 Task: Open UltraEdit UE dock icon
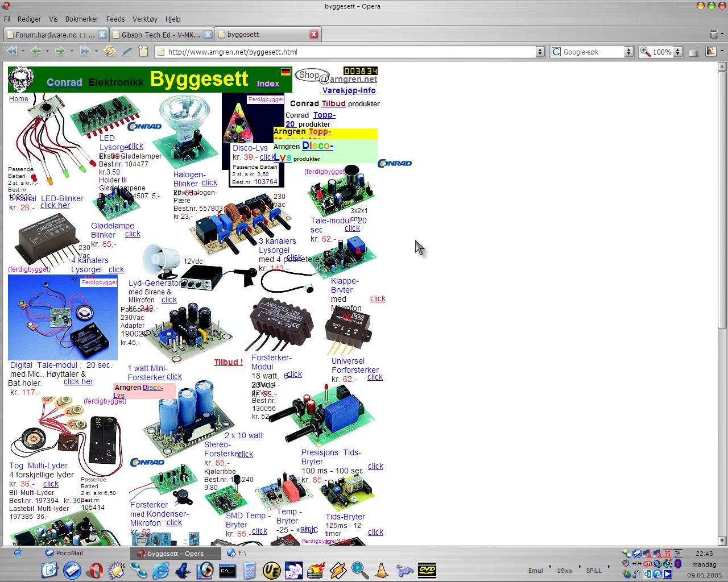[x=272, y=570]
